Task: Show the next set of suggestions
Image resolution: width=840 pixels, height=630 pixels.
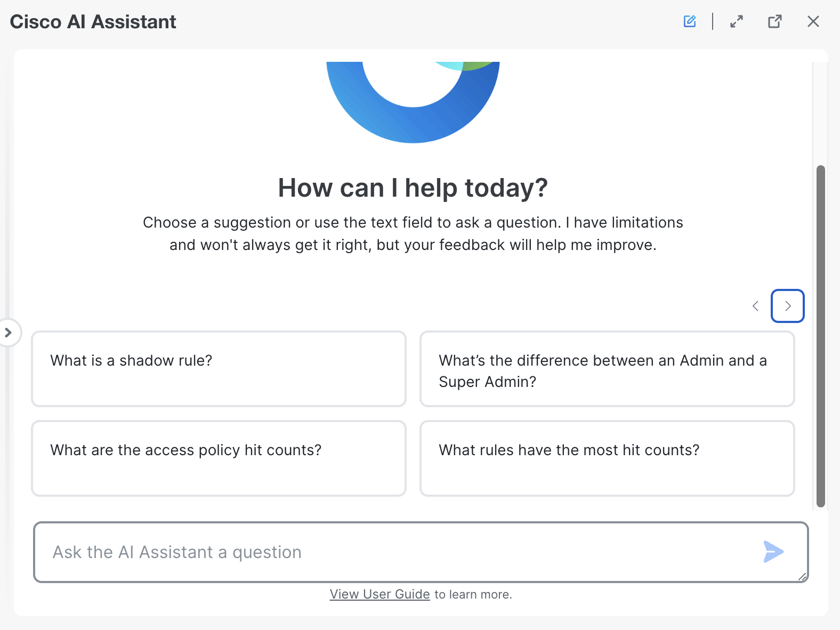Action: click(x=787, y=306)
